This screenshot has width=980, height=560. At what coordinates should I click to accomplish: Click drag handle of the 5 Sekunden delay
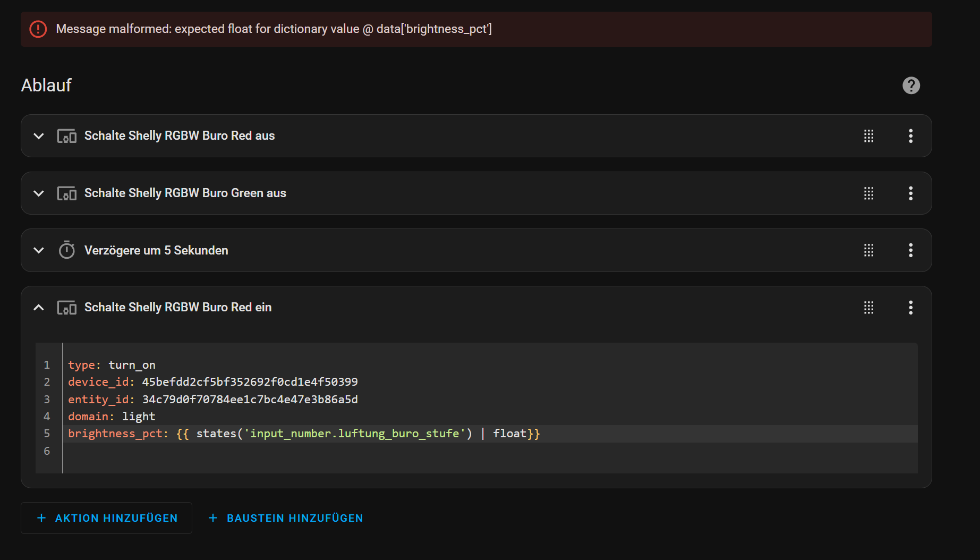pyautogui.click(x=868, y=250)
